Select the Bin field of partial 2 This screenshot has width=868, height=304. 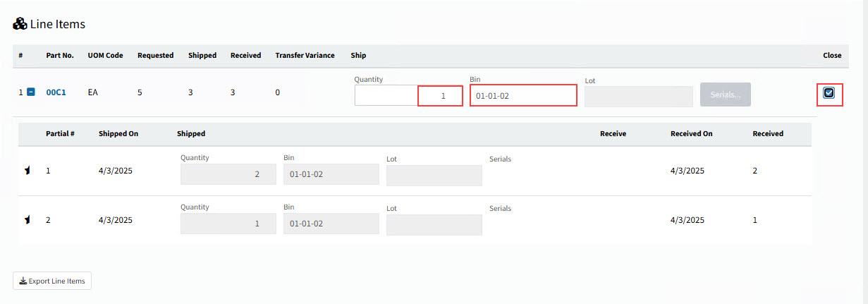point(331,224)
